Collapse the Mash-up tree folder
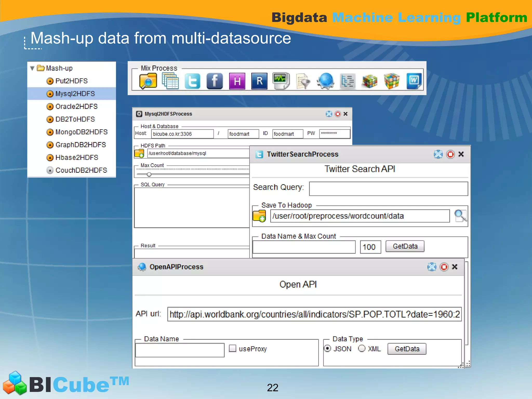 32,68
